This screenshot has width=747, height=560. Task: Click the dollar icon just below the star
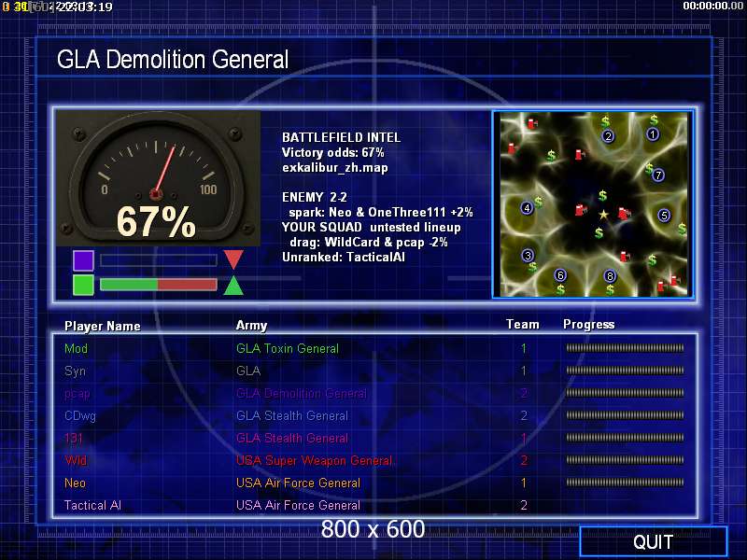pos(599,232)
